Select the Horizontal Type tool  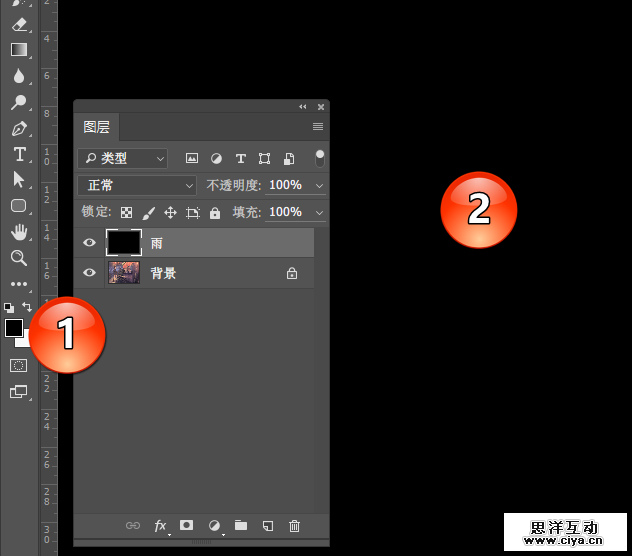click(19, 154)
